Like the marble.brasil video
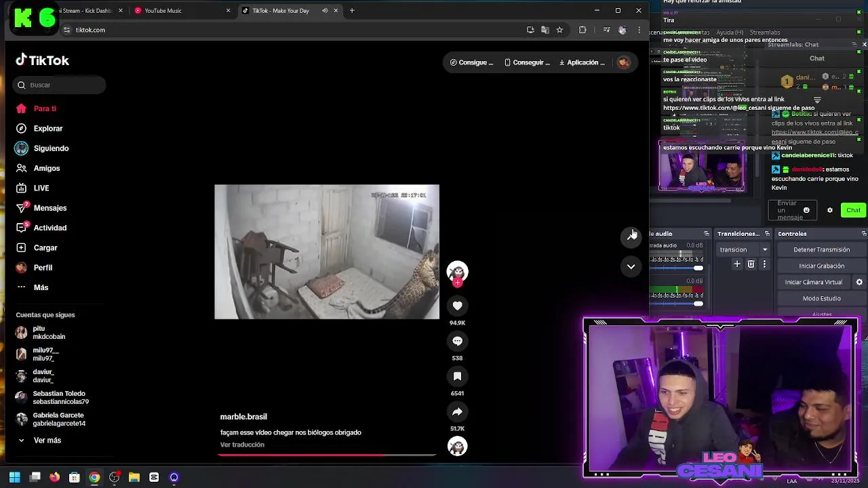The height and width of the screenshot is (488, 868). 457,306
